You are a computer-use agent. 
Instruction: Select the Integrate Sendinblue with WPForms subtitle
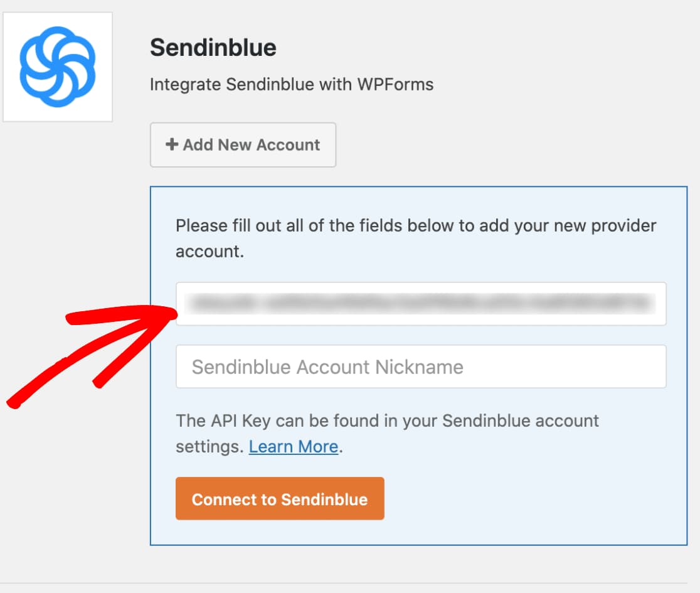pos(290,84)
